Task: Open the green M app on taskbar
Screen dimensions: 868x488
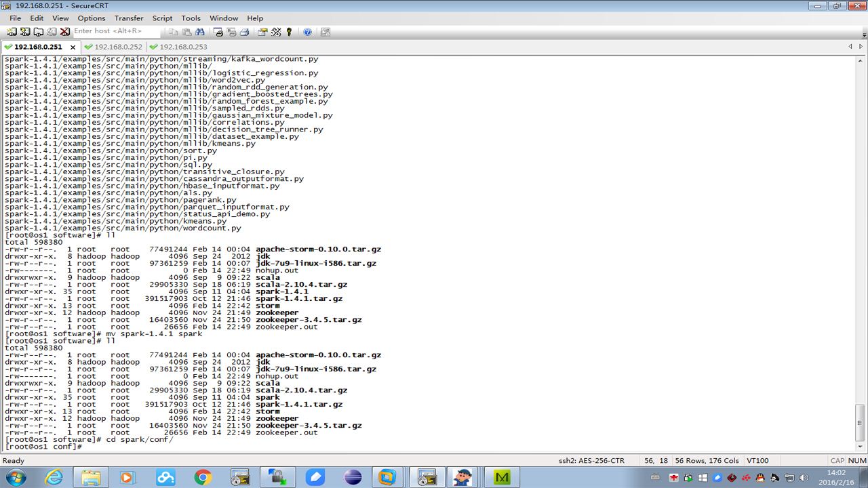Action: click(x=502, y=477)
